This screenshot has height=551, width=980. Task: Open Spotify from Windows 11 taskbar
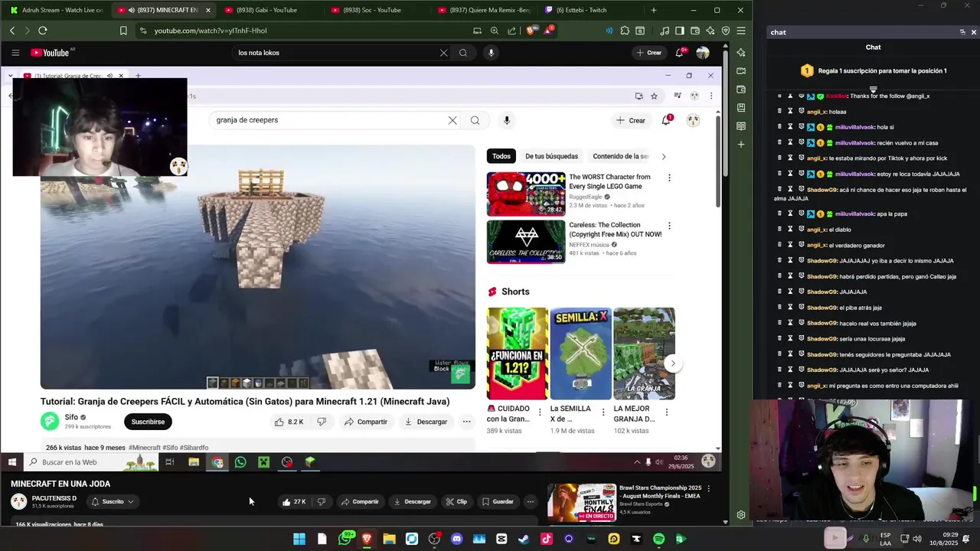pyautogui.click(x=658, y=539)
